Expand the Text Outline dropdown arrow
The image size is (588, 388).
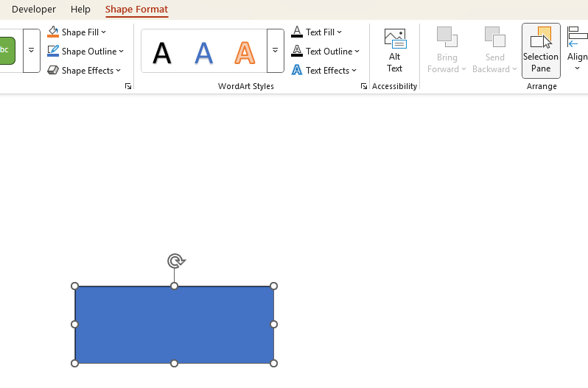pyautogui.click(x=357, y=52)
